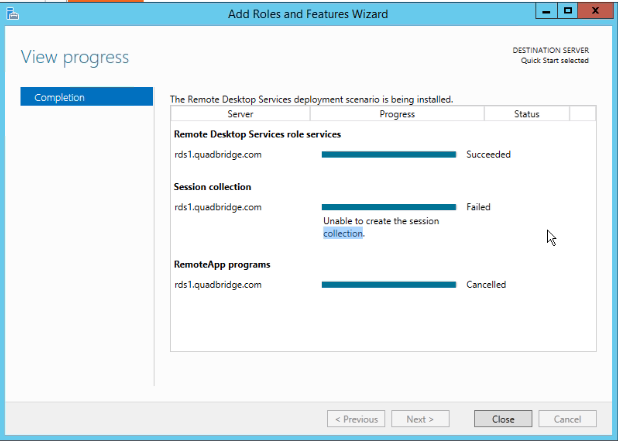Click the Next button

pyautogui.click(x=420, y=419)
